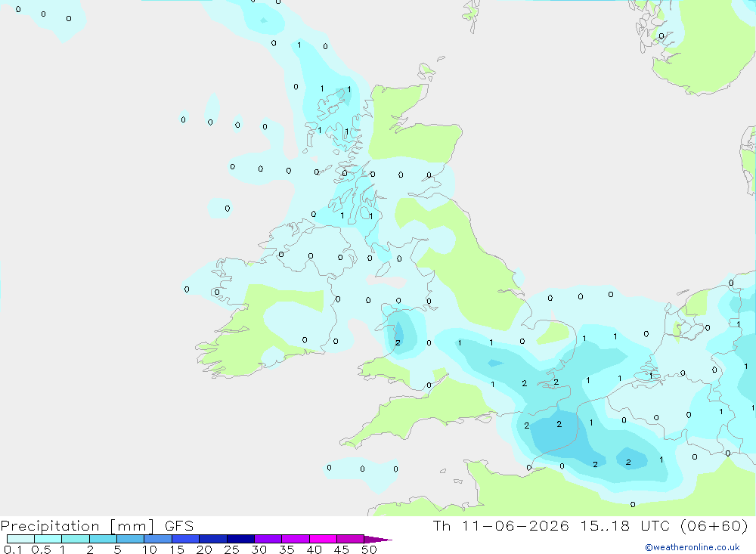
Task: Click the '50' legend scale label
Action: [x=369, y=549]
